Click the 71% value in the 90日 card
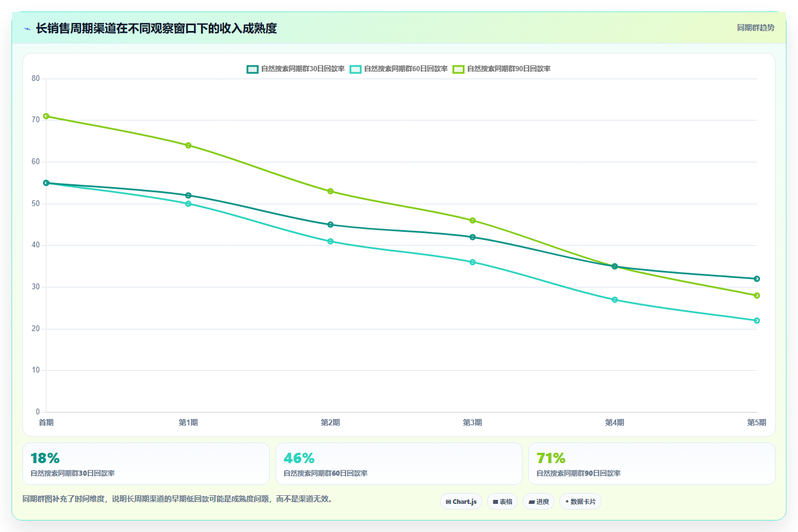This screenshot has width=798, height=532. tap(551, 459)
